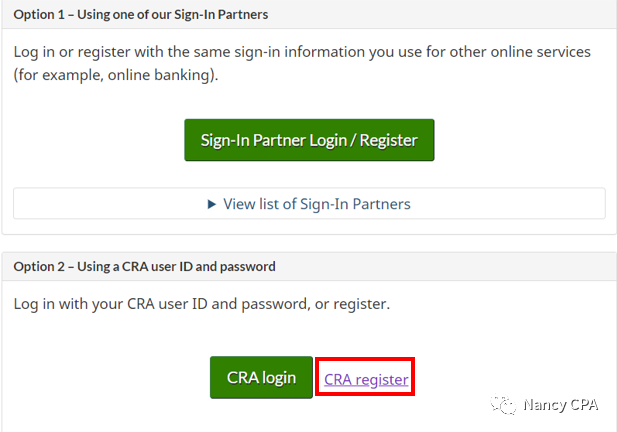The image size is (617, 432).
Task: Click empty space right of the partners expander label
Action: pyautogui.click(x=508, y=203)
